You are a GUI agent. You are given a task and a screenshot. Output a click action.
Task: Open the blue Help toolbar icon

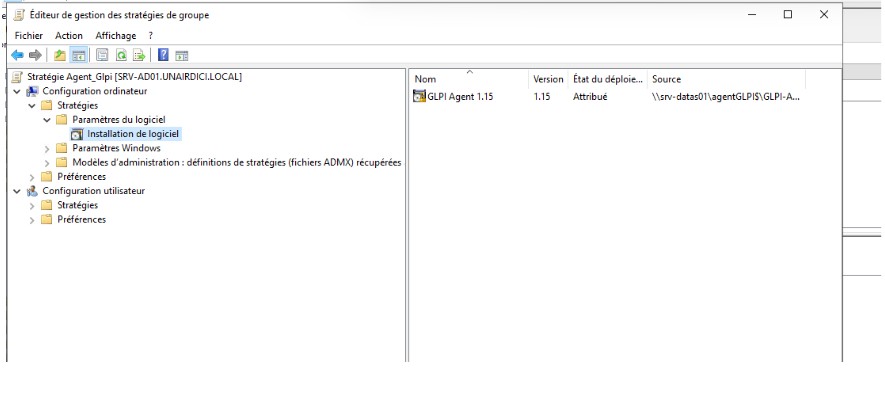163,55
